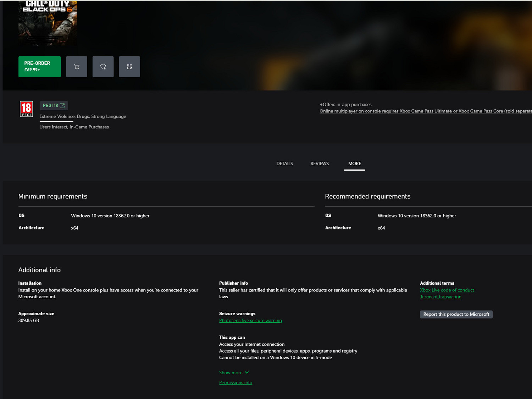Open the PEGI 18 external rating link
This screenshot has width=532, height=399.
point(54,106)
